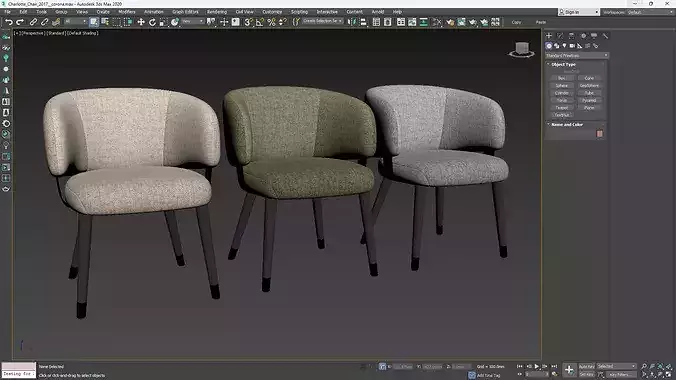Click the large Set Keys plus icon
The width and height of the screenshot is (676, 380).
(x=569, y=370)
